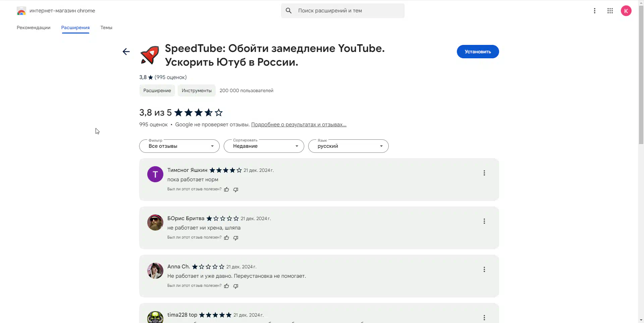Click review text 'Не работает и уже давно'

(200, 276)
